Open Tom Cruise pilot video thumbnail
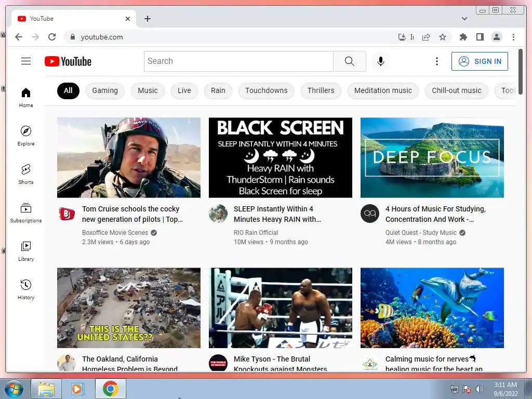 point(129,157)
